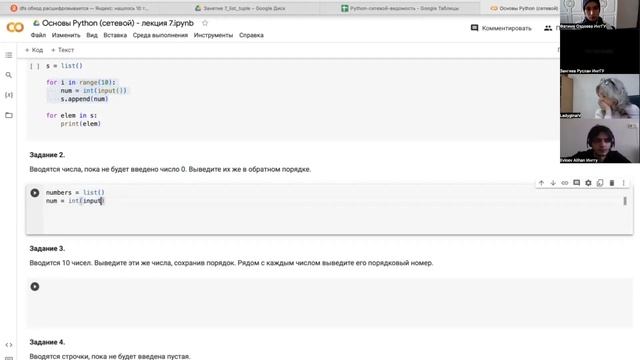Add a new text cell with + Текст
Image resolution: width=640 pixels, height=360 pixels.
62,50
